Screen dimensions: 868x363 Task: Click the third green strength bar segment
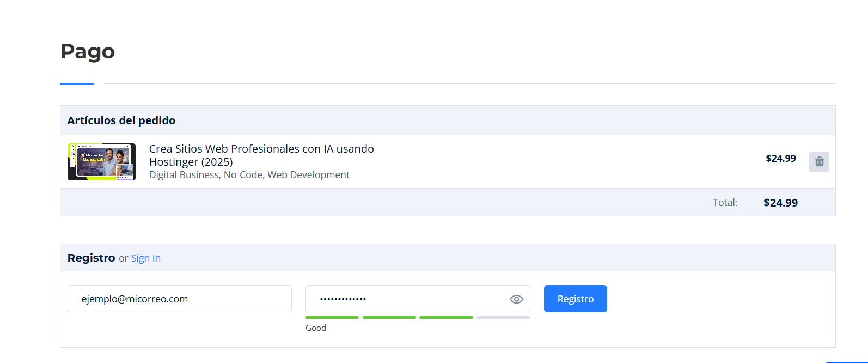tap(446, 317)
